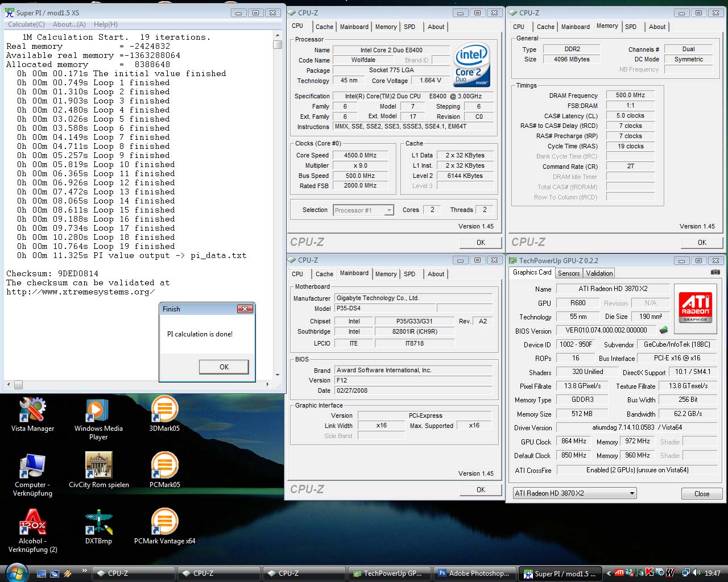Open About...(A) menu in Super PI
The height and width of the screenshot is (582, 728).
coord(69,24)
